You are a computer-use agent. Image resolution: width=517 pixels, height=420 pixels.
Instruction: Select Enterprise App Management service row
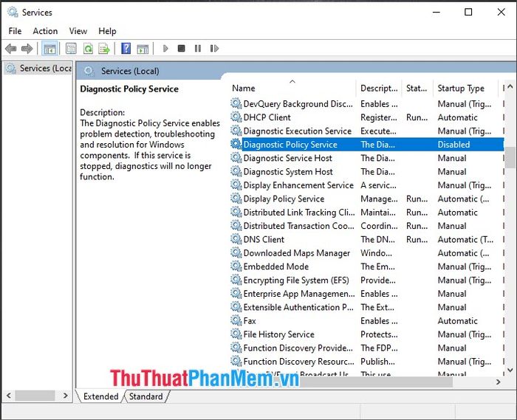point(367,294)
